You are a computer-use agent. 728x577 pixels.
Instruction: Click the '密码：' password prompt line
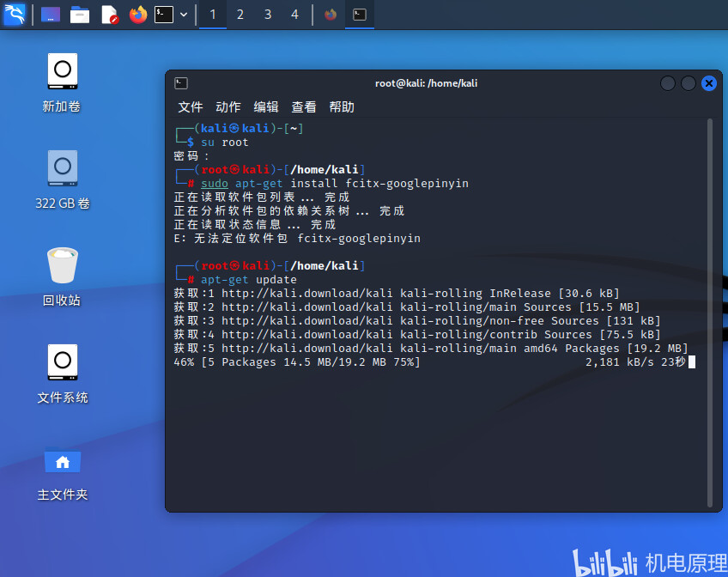[191, 156]
